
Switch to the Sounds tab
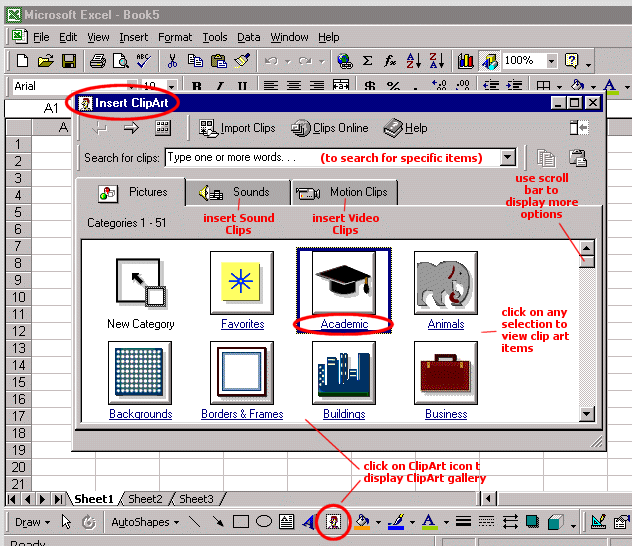pyautogui.click(x=235, y=192)
